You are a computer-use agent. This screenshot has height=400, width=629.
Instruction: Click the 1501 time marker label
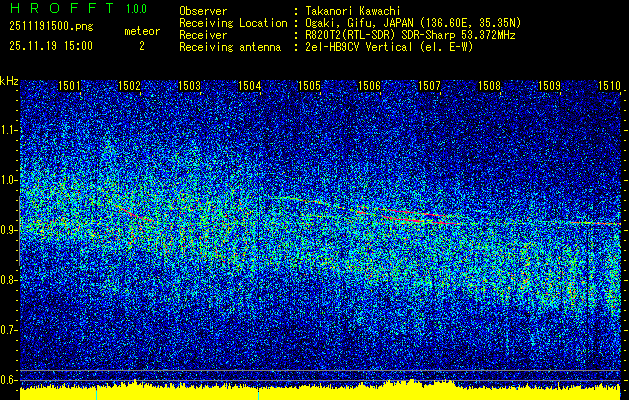coord(69,85)
